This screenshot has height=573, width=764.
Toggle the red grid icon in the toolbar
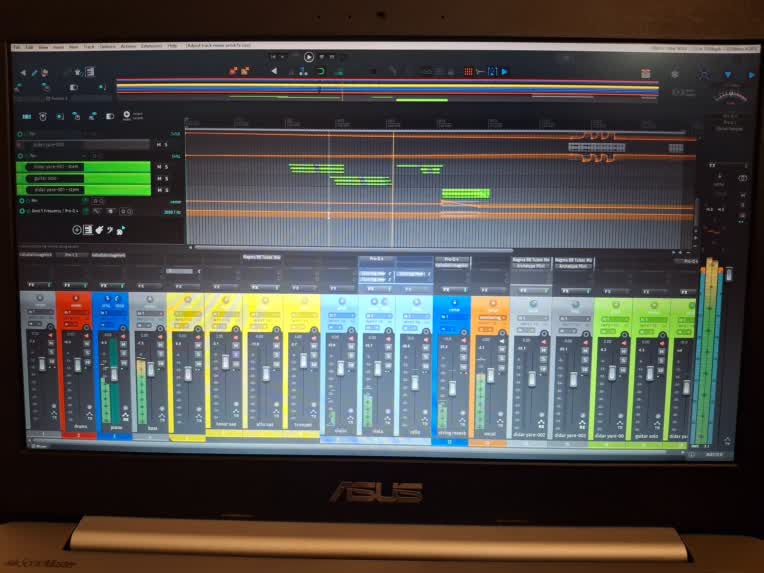468,72
